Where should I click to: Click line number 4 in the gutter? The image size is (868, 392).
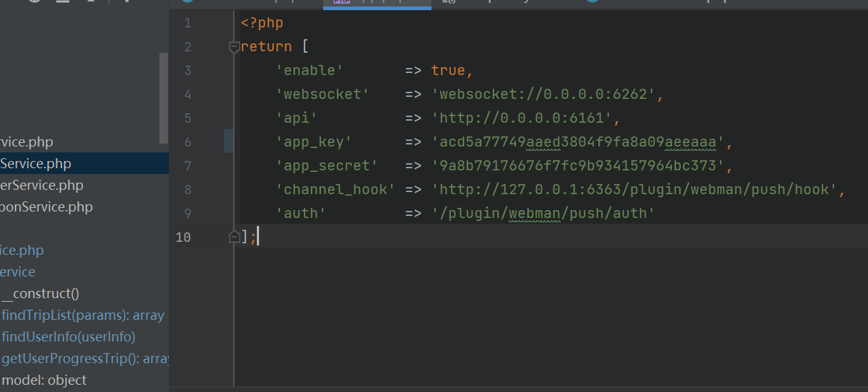point(188,95)
